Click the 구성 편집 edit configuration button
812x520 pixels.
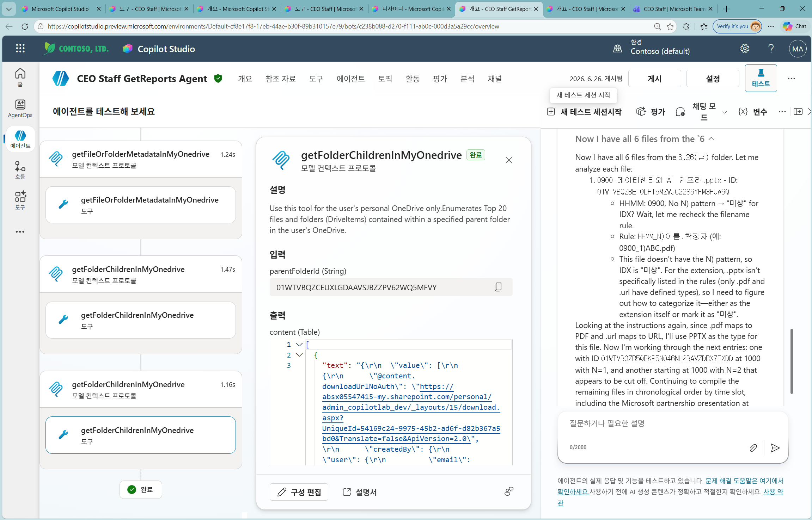(299, 492)
